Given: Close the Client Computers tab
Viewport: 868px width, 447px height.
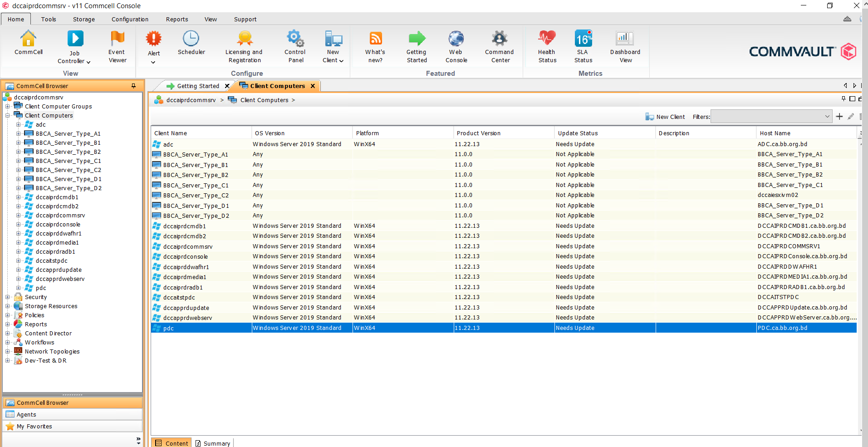Looking at the screenshot, I should pyautogui.click(x=313, y=86).
